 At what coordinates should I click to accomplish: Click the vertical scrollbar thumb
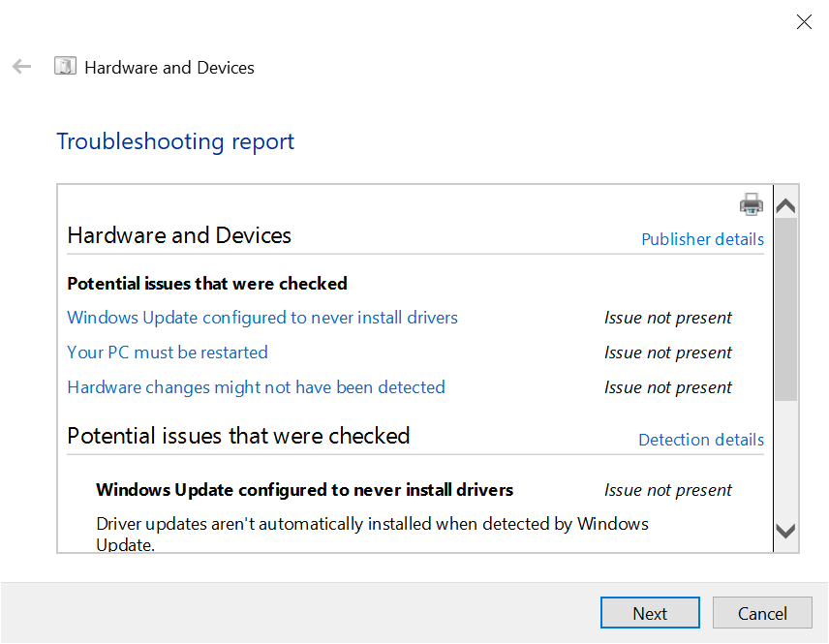pos(786,310)
